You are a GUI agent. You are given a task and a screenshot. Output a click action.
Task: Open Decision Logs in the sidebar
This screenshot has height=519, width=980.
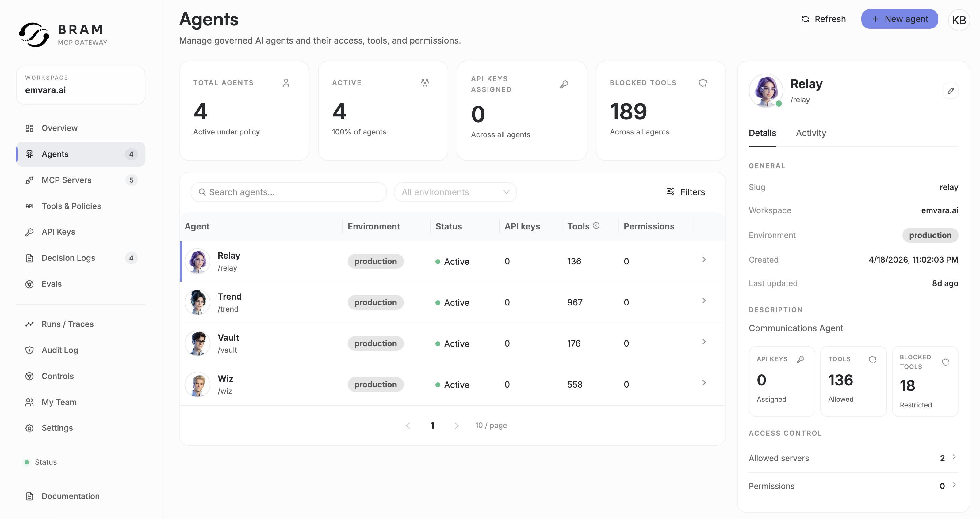(x=68, y=258)
